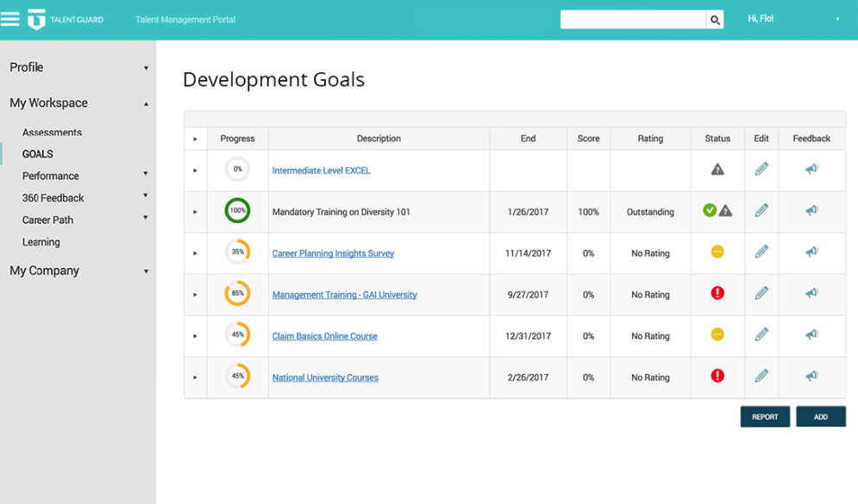Open feedback for Career Planning Insights Survey

click(811, 252)
